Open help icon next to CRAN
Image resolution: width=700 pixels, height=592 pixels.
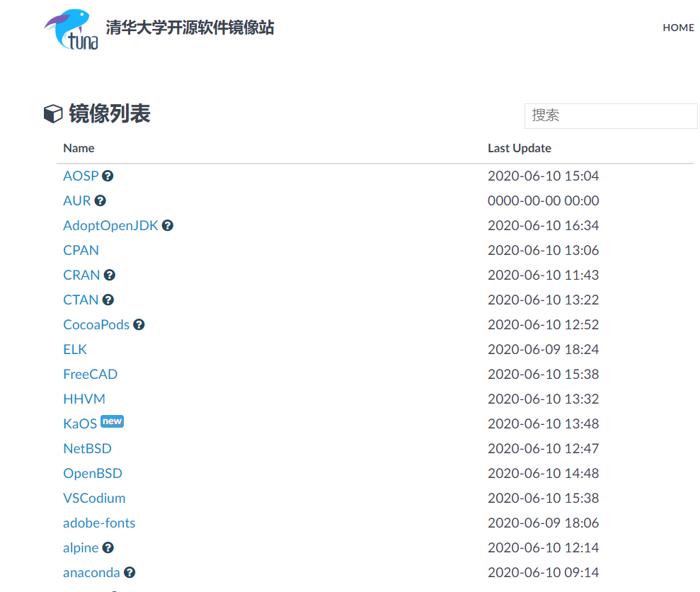tap(110, 275)
